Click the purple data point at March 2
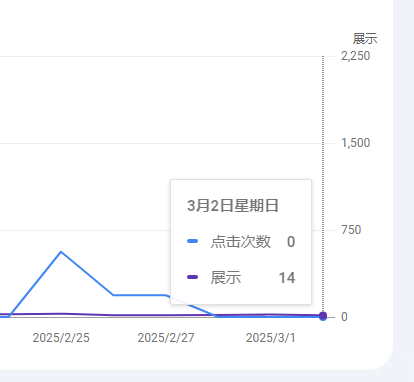 (x=323, y=316)
